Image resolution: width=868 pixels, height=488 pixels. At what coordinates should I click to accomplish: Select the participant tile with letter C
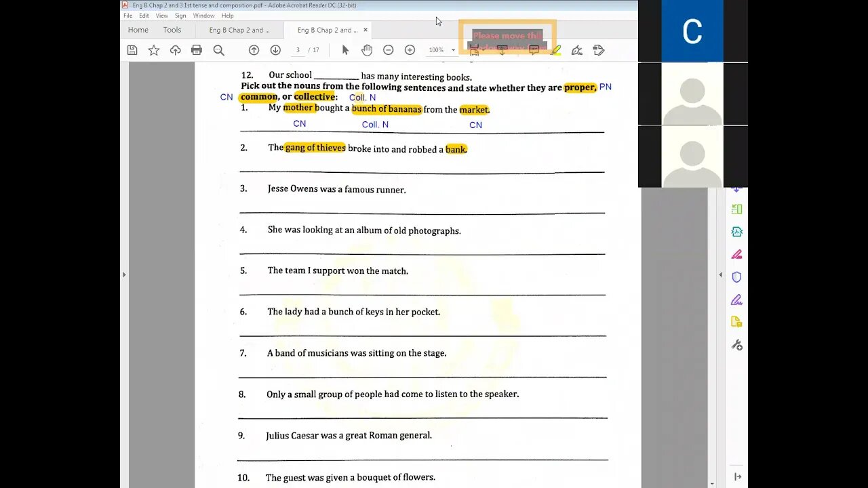pos(692,31)
